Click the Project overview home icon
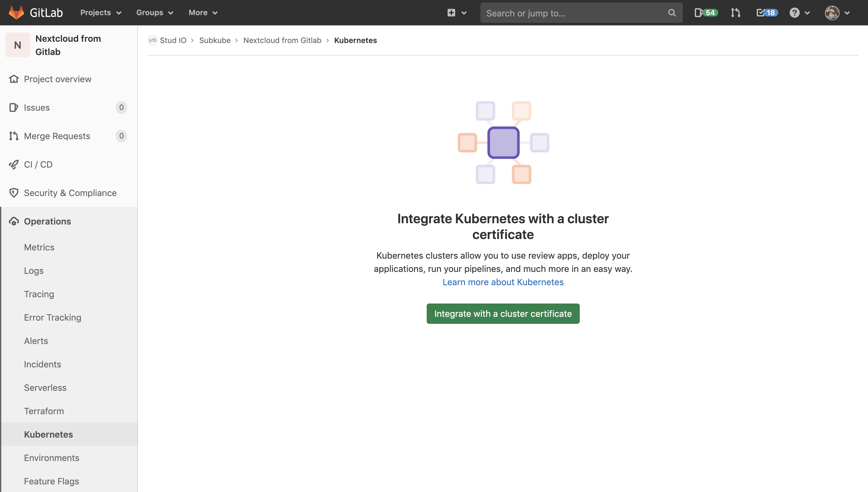 click(x=14, y=79)
